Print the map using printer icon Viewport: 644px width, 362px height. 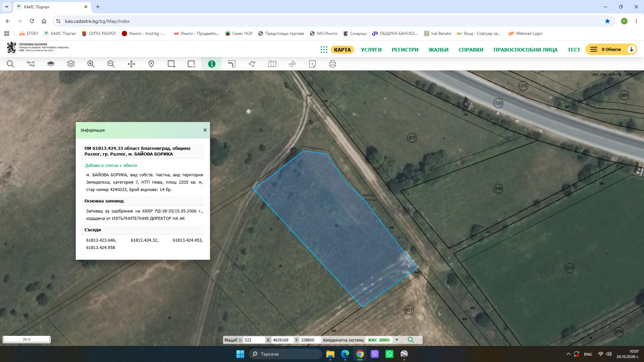tap(332, 64)
